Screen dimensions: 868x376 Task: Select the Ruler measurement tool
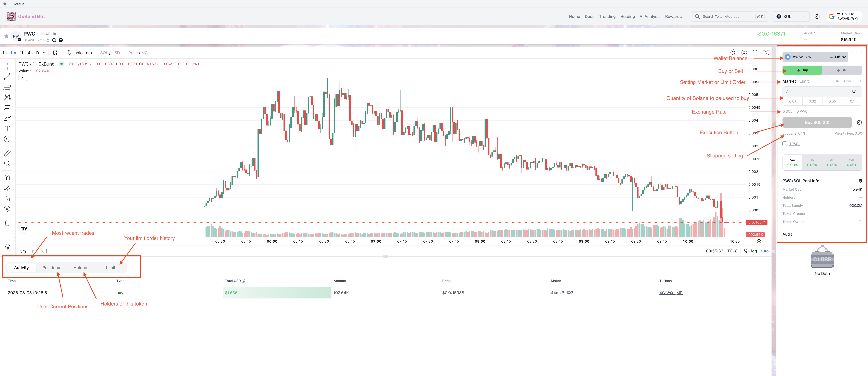(x=7, y=153)
